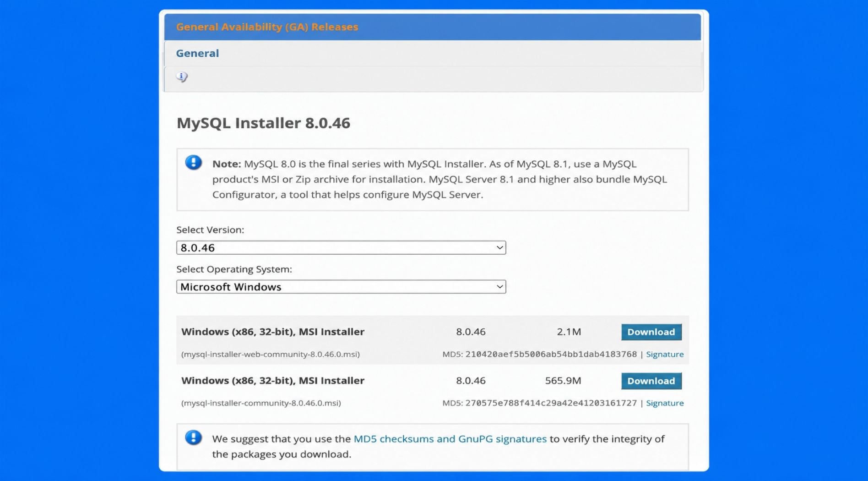
Task: Open the Select Operating System dropdown
Action: point(341,287)
